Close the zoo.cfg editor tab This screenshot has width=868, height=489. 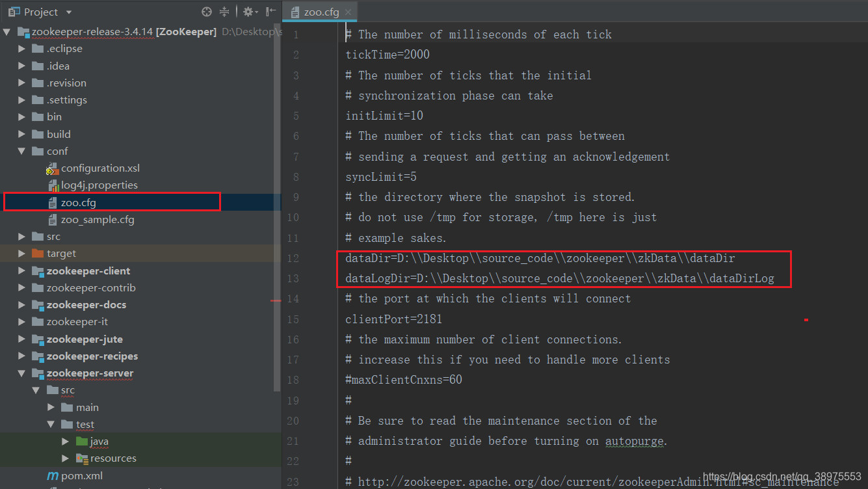pyautogui.click(x=349, y=12)
